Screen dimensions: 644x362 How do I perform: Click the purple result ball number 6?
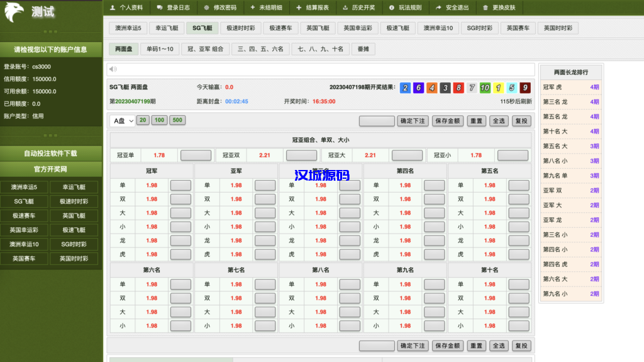pyautogui.click(x=418, y=88)
